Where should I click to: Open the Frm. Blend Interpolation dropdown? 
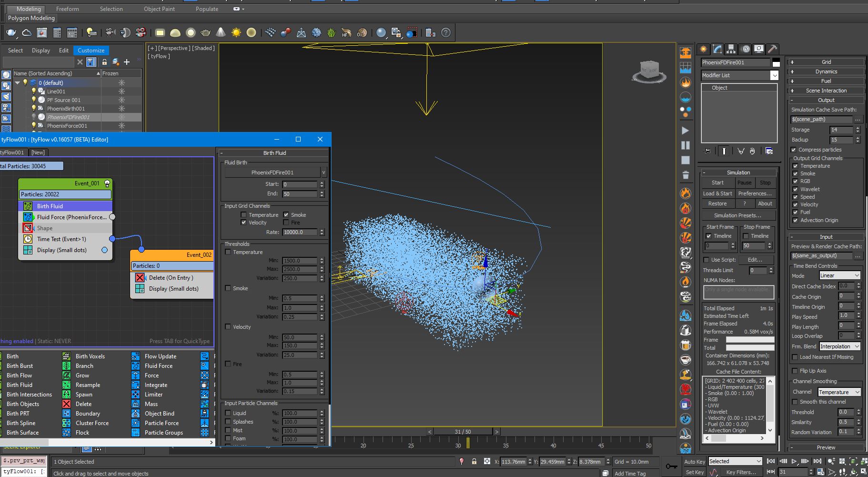(x=839, y=346)
